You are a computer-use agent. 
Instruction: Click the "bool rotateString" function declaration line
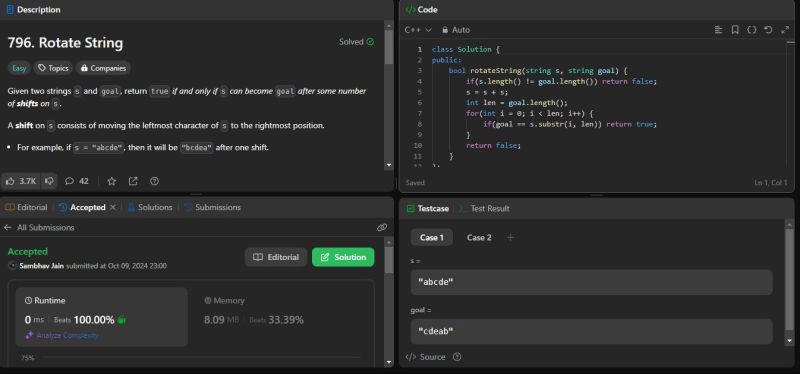coord(538,70)
